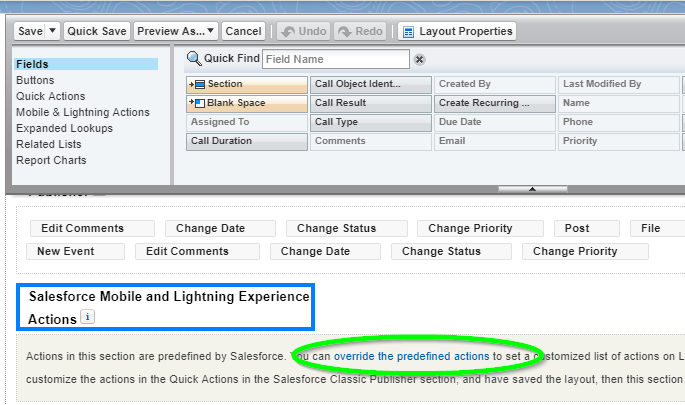Select the Call Type field

coord(371,123)
